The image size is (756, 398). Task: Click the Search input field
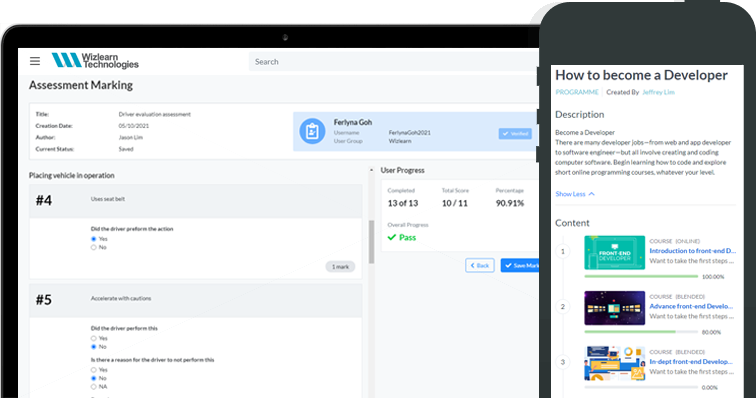pyautogui.click(x=393, y=62)
